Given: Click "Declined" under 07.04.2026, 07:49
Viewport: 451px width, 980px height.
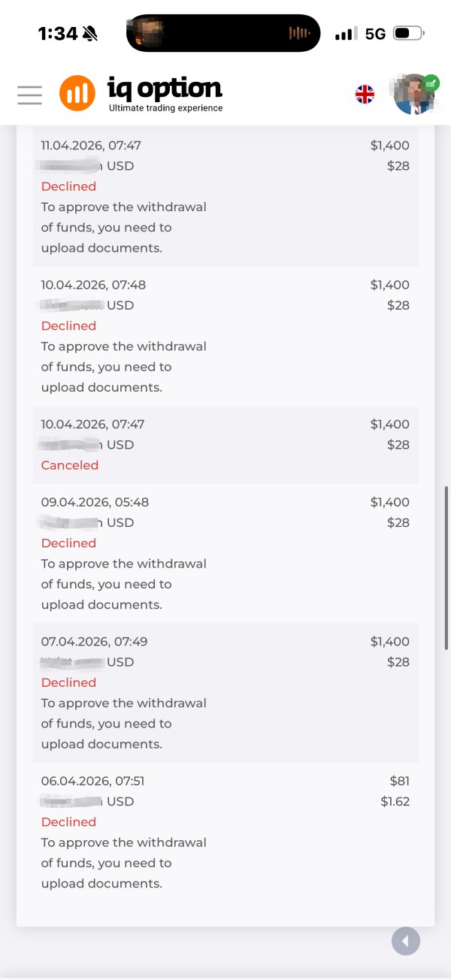Looking at the screenshot, I should (x=68, y=682).
